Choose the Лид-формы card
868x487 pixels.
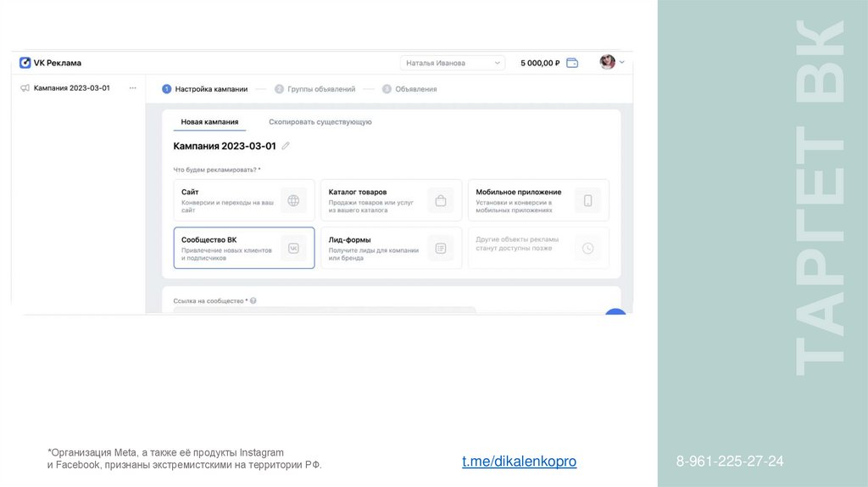[x=392, y=248]
